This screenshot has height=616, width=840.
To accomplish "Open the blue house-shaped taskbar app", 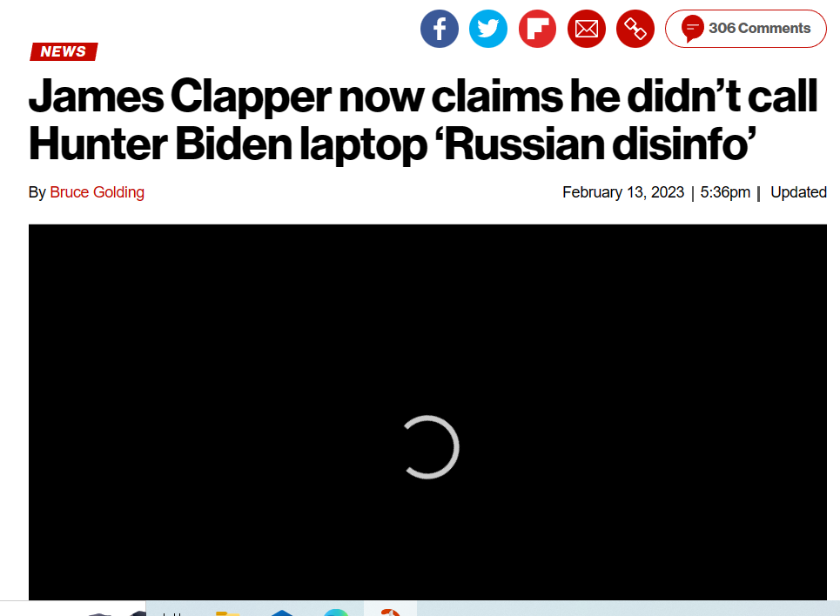I will (x=282, y=613).
